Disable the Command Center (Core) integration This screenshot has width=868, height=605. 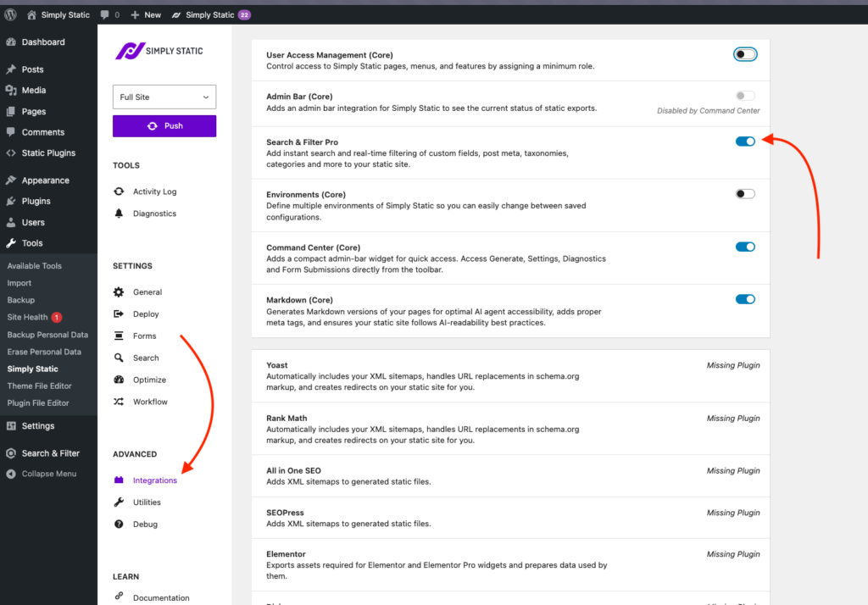(x=744, y=247)
